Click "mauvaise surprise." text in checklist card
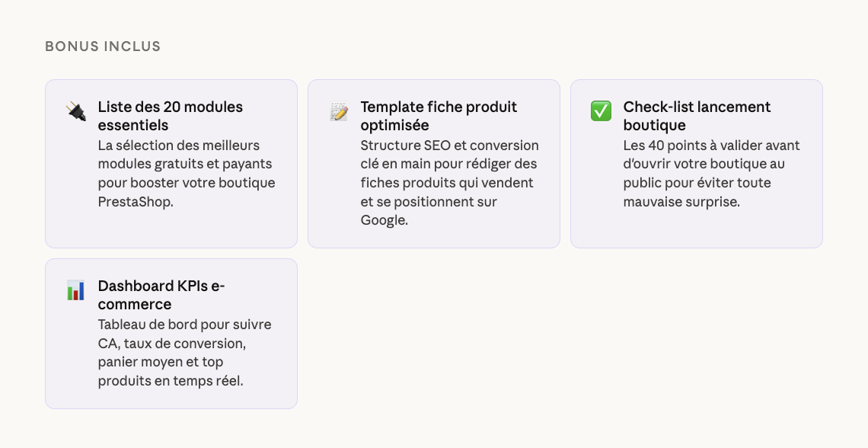Screen dimensions: 868x448 [681, 202]
